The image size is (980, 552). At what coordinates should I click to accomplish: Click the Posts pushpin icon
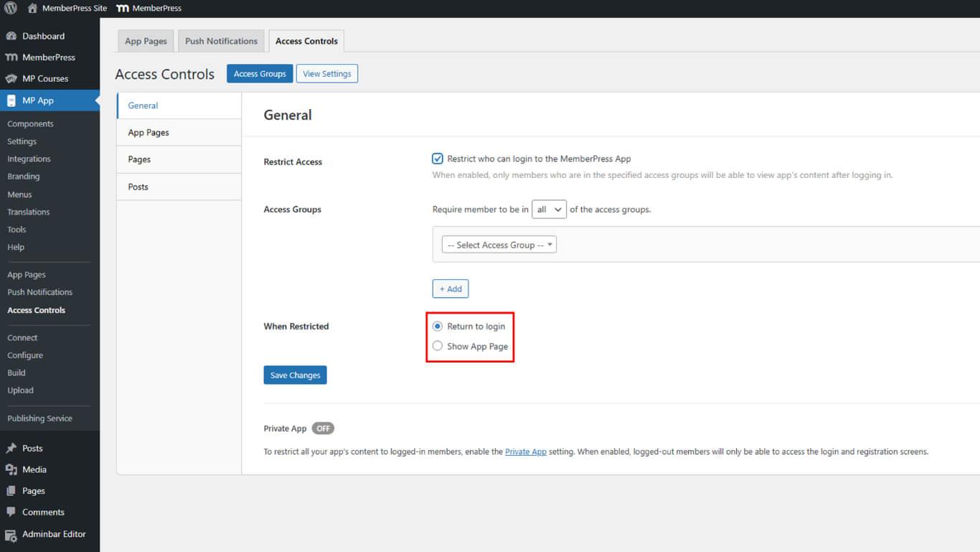[11, 449]
